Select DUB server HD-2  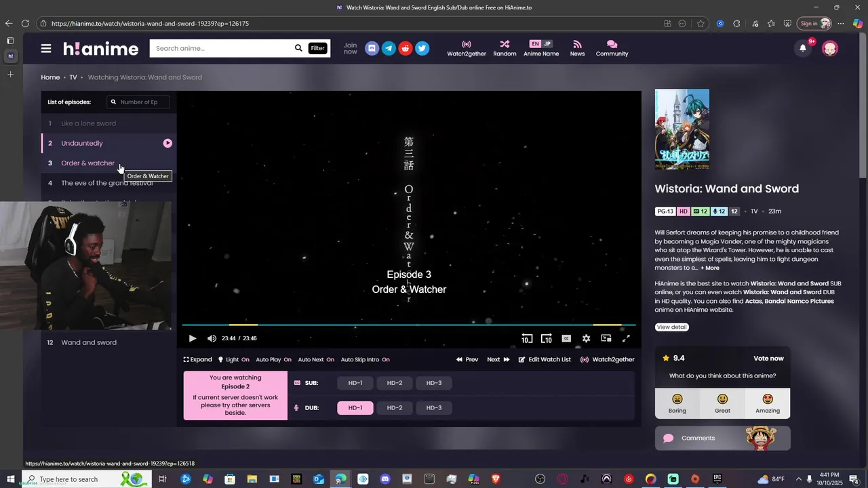(x=395, y=407)
